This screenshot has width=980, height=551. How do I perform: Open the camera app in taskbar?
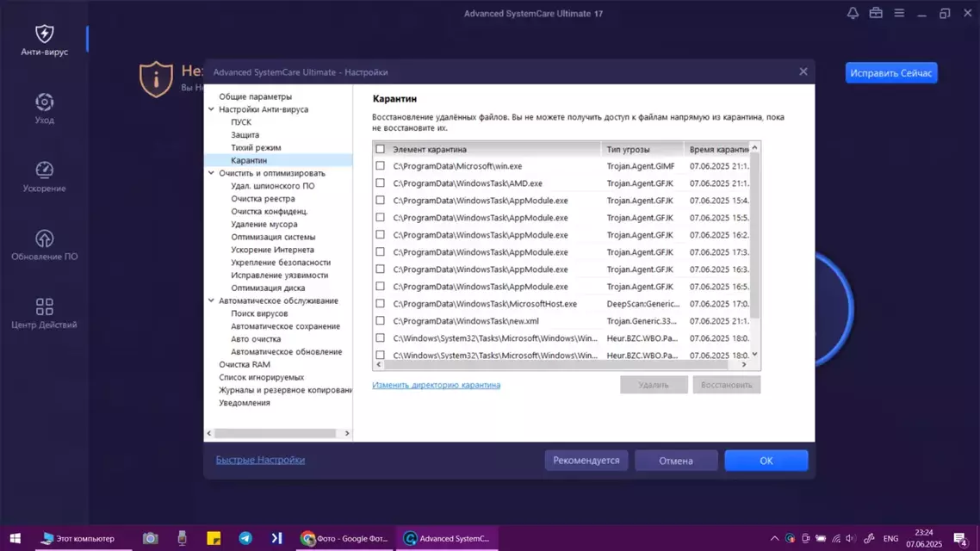tap(150, 538)
